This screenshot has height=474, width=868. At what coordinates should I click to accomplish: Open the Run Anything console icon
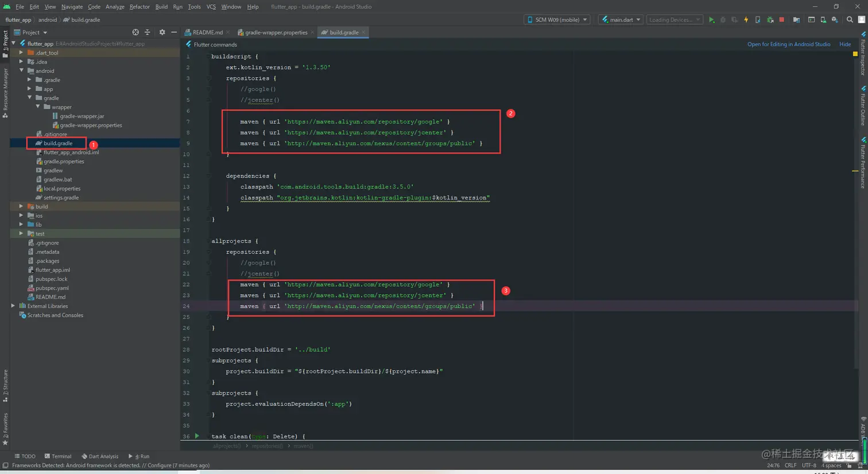[811, 20]
